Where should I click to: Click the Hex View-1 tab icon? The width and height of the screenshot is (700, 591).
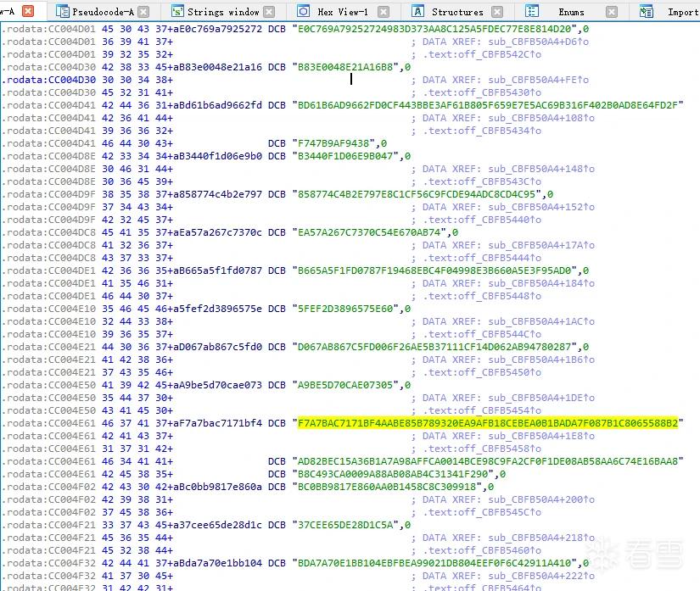click(x=304, y=11)
